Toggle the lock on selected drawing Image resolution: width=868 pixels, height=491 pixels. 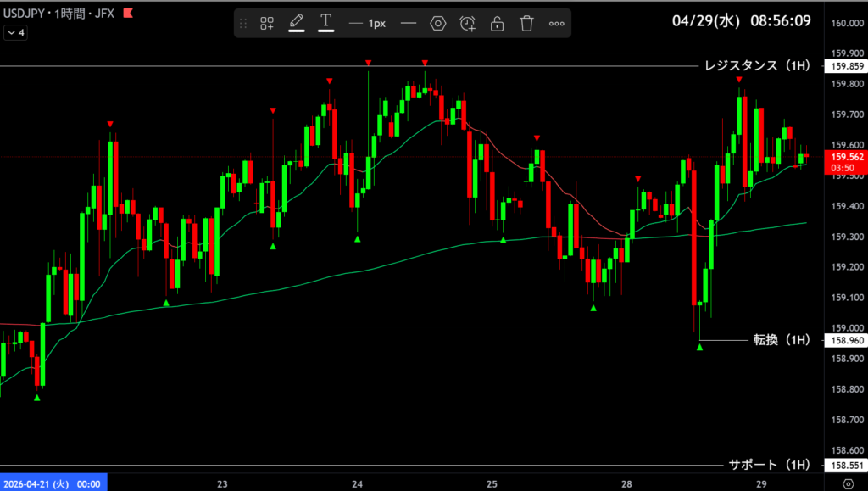coord(498,24)
